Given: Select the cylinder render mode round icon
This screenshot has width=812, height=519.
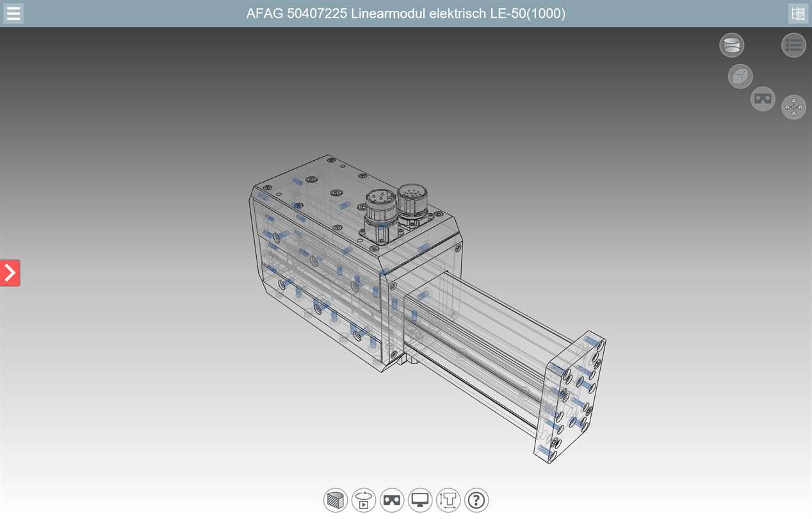Looking at the screenshot, I should tap(732, 45).
